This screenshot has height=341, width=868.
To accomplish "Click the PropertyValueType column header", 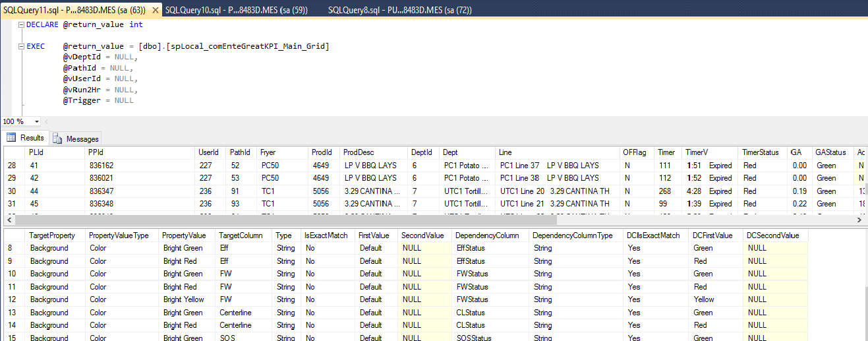I will tap(123, 235).
